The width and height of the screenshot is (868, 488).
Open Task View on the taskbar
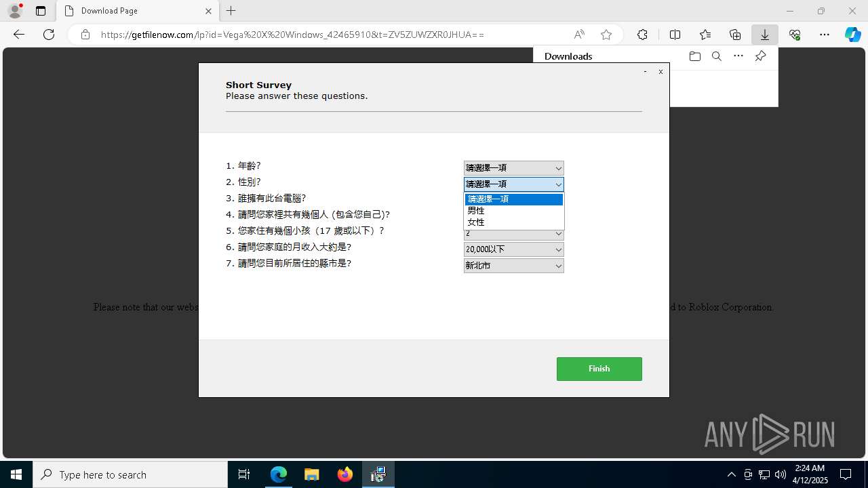[244, 474]
